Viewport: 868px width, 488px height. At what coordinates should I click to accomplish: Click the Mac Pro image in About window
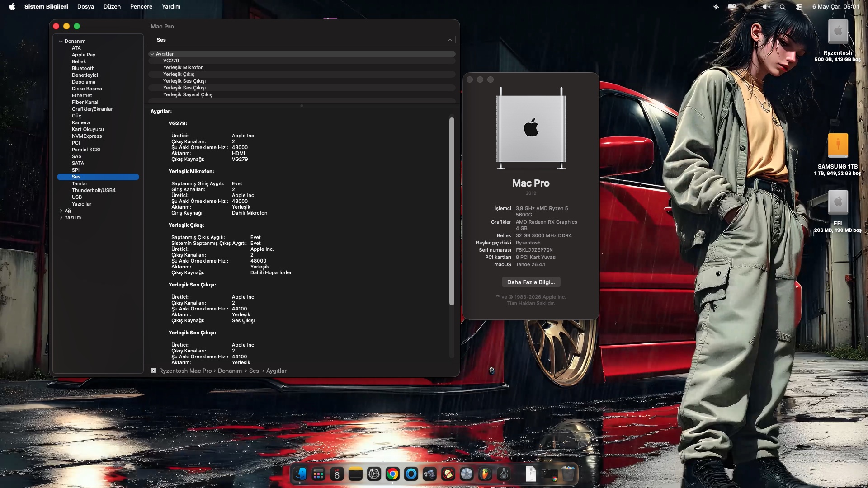531,128
